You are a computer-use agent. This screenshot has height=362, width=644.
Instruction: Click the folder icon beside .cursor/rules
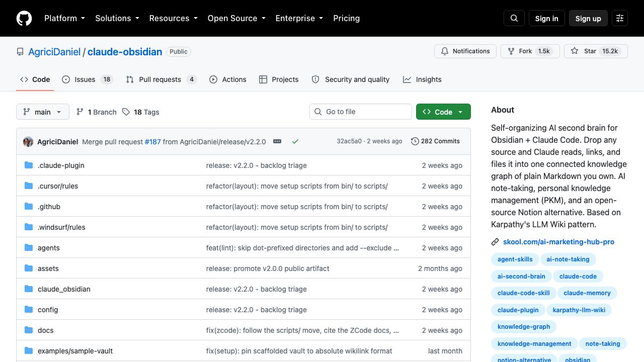pos(29,186)
